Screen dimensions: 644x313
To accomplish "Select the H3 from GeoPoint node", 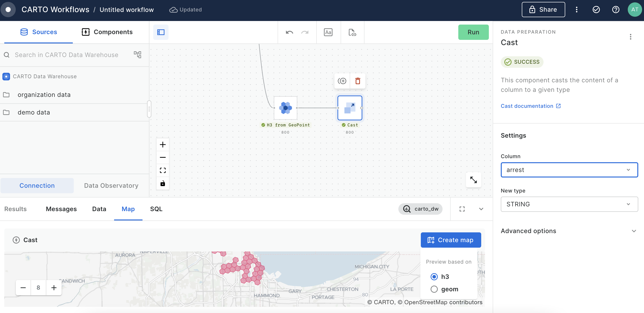I will [285, 108].
